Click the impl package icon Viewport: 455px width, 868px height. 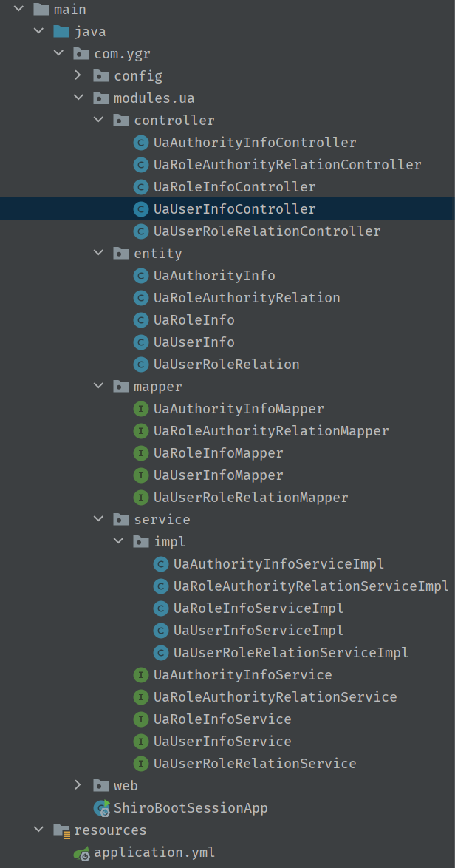(x=141, y=541)
